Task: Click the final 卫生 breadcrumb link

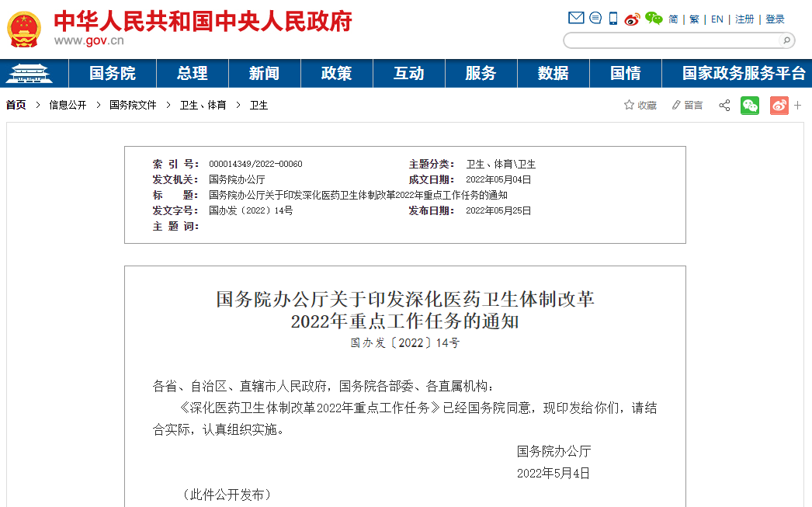Action: click(x=259, y=105)
